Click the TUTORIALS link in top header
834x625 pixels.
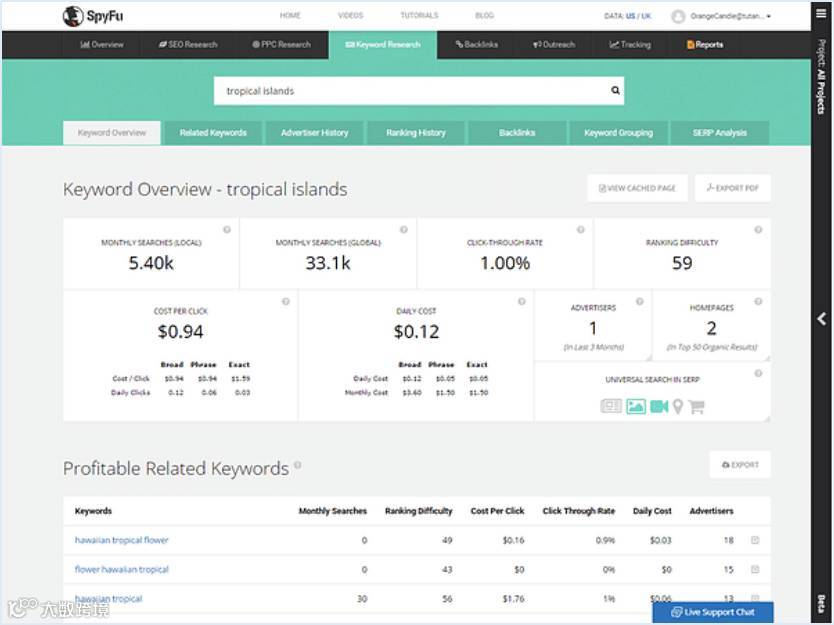[x=419, y=15]
